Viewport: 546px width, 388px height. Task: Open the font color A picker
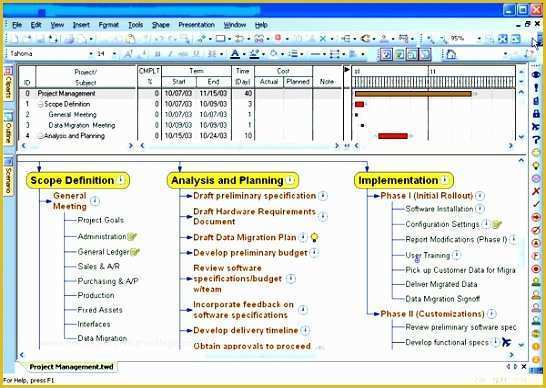click(235, 54)
